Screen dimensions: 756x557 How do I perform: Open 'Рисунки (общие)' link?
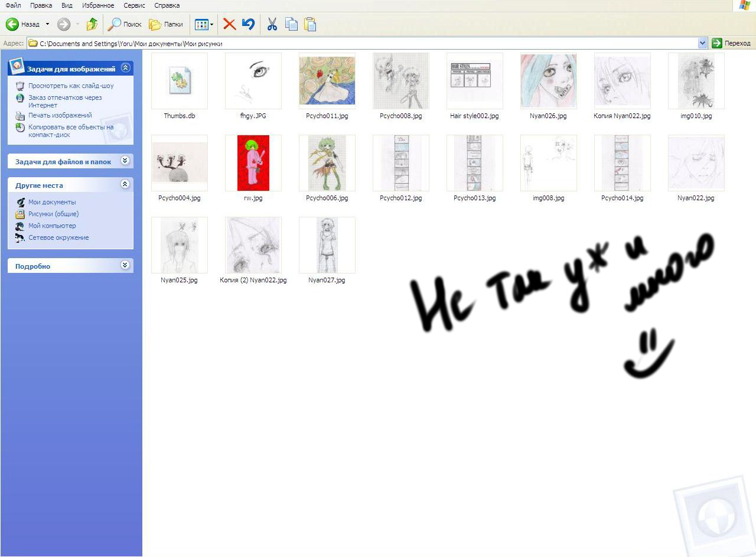pos(54,214)
